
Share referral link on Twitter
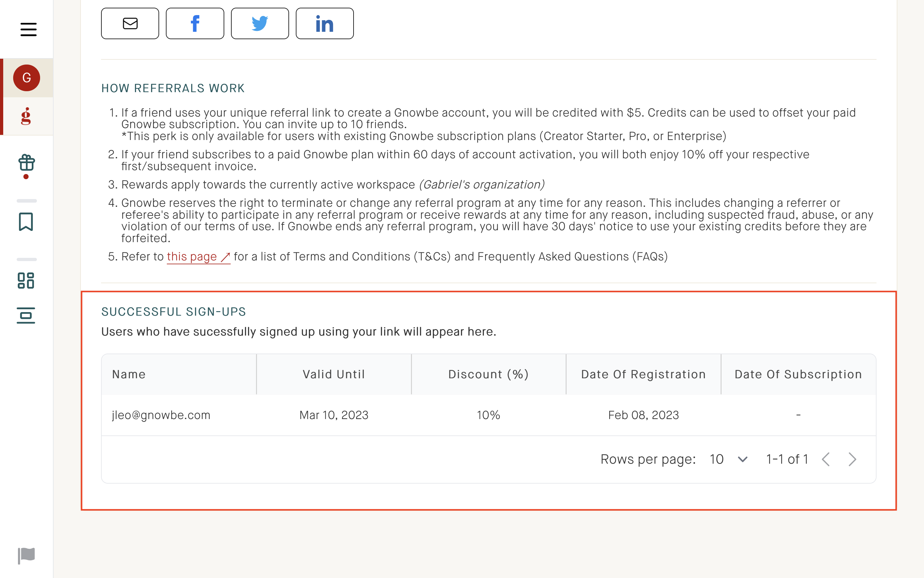click(x=260, y=23)
